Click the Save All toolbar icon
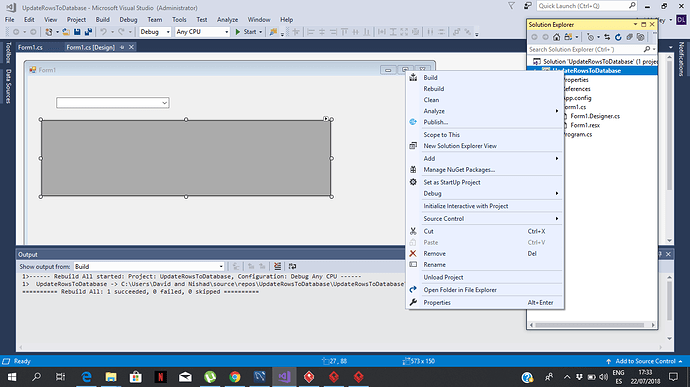Image resolution: width=690 pixels, height=387 pixels. pyautogui.click(x=88, y=32)
